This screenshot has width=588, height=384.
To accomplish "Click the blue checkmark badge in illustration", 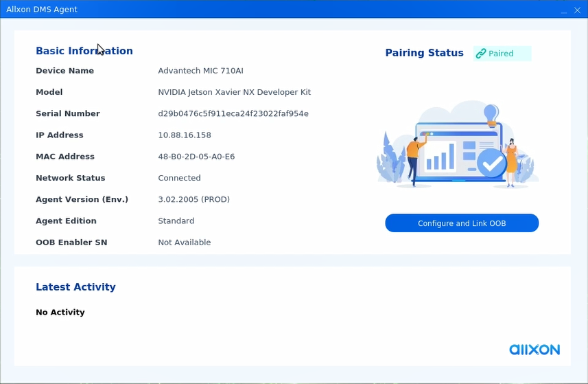I will (491, 163).
